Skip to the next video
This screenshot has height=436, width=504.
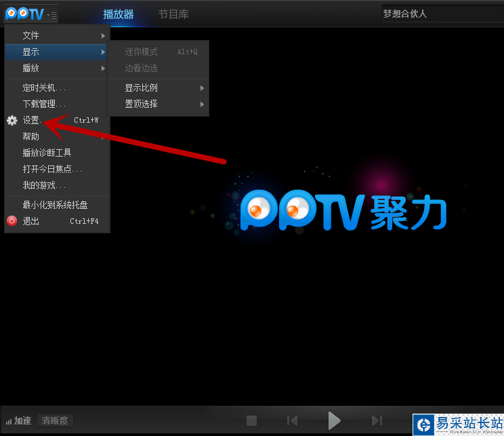tap(377, 420)
